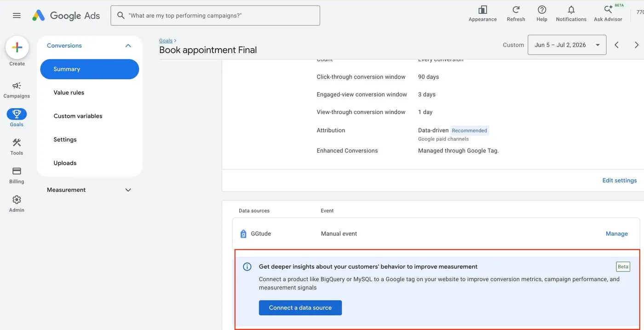Click the GGtude data source name
The height and width of the screenshot is (330, 644).
(x=261, y=234)
